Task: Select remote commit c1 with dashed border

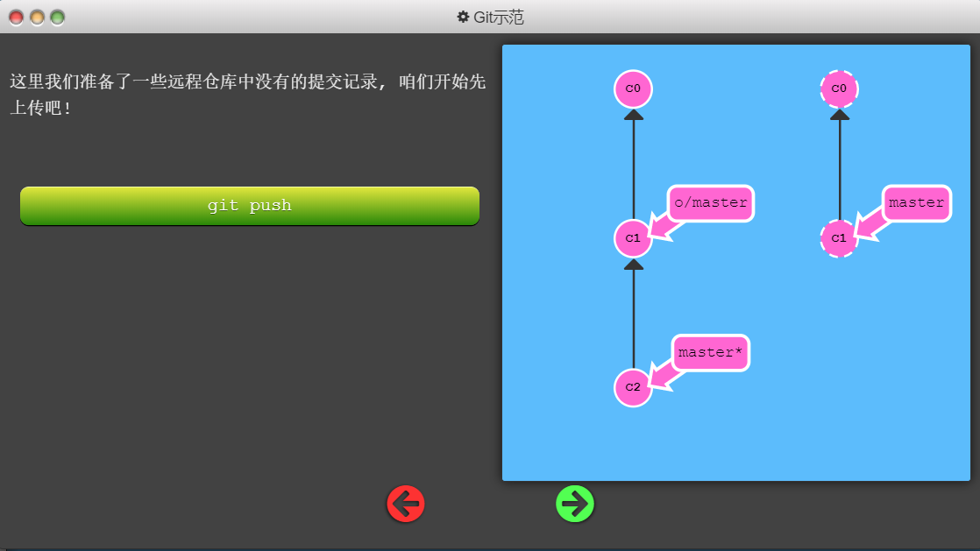Action: coord(839,238)
